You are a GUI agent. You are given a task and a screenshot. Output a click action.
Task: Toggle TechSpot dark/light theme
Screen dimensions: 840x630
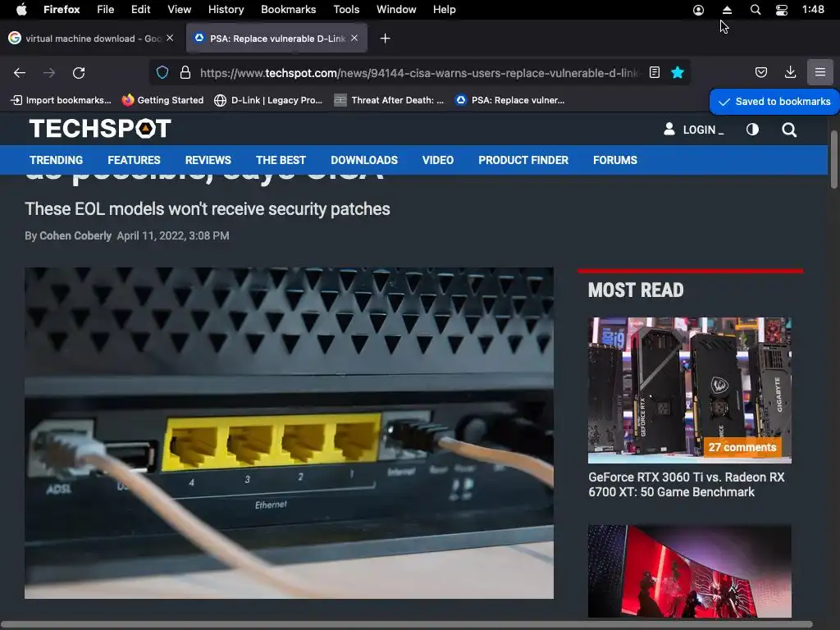click(x=752, y=130)
